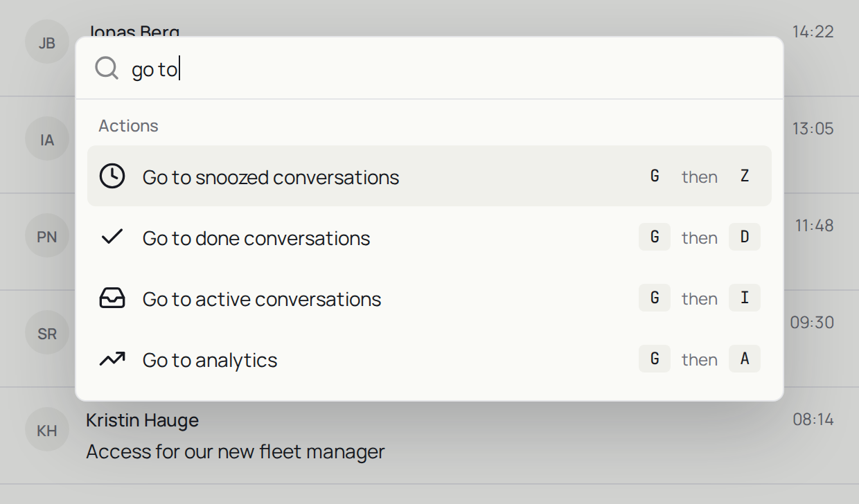Click the KH avatar for Kristin Hauge
Screen dimensions: 859x504
tap(47, 430)
